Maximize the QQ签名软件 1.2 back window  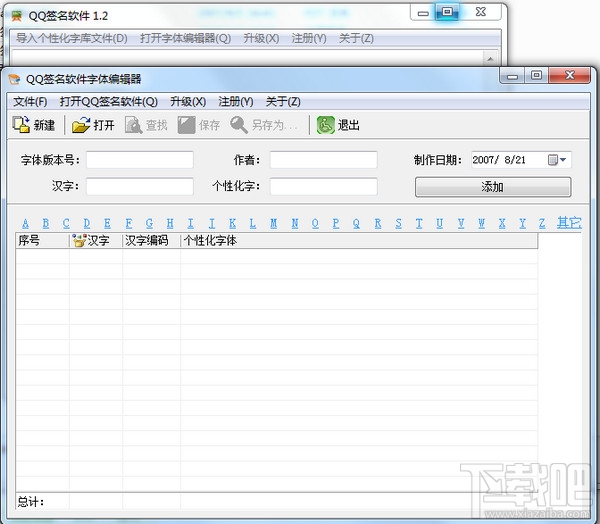pyautogui.click(x=447, y=12)
